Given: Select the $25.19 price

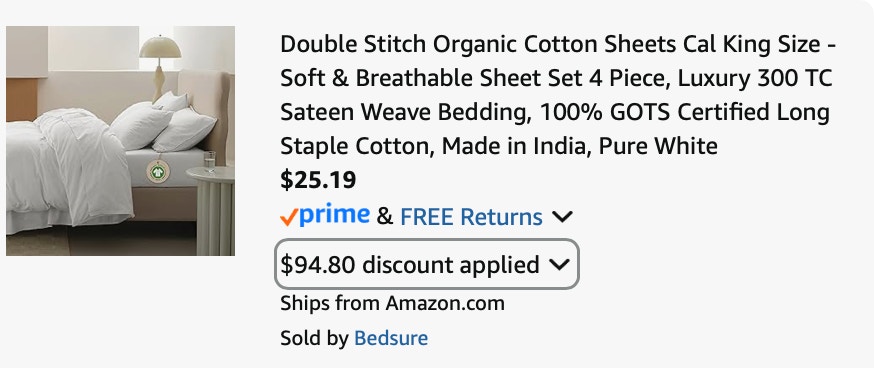Looking at the screenshot, I should coord(318,180).
